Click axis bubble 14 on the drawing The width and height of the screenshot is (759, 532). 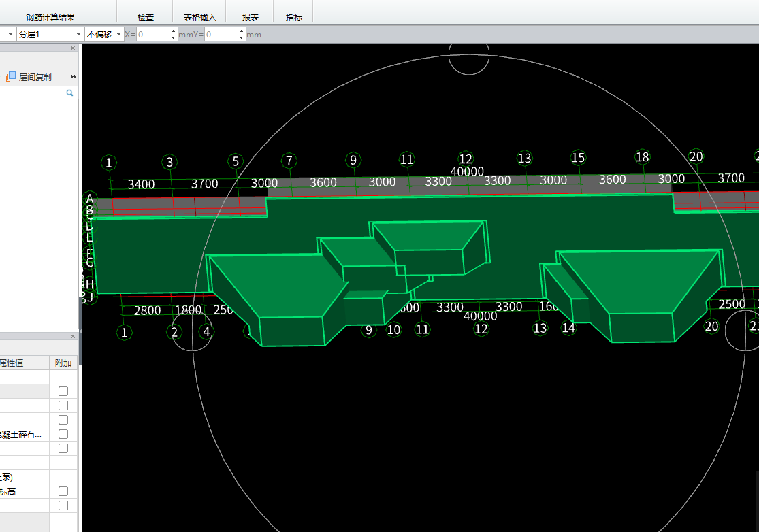click(x=568, y=328)
